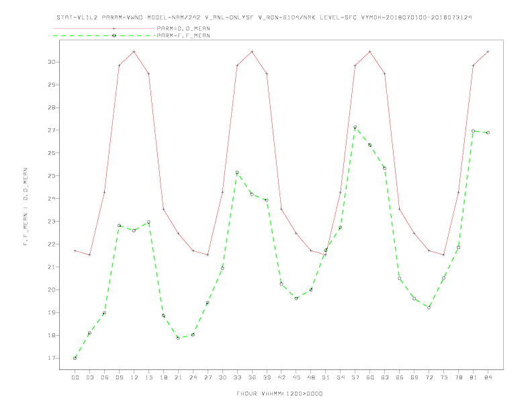Viewport: 532px width, 411px height.
Task: Click the x-axis tick label 42
Action: 281,377
